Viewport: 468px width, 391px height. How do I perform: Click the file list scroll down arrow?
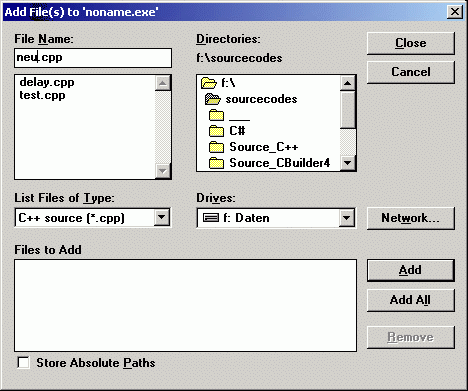[163, 171]
